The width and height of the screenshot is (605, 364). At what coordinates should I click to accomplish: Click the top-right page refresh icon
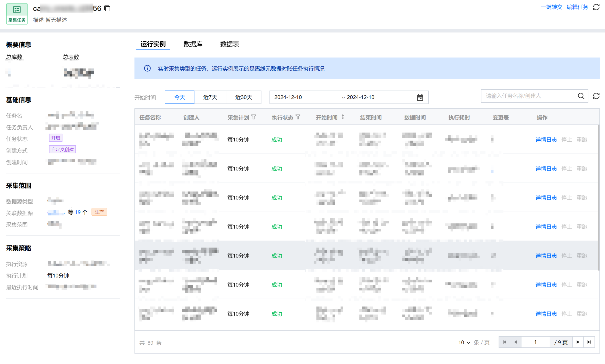596,7
